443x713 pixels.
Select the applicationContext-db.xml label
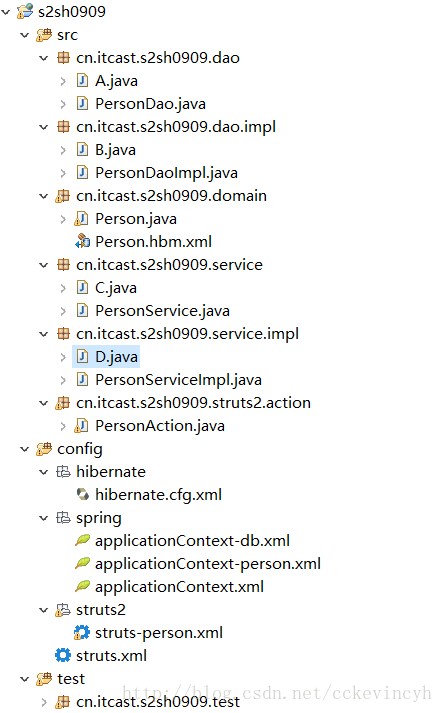192,541
